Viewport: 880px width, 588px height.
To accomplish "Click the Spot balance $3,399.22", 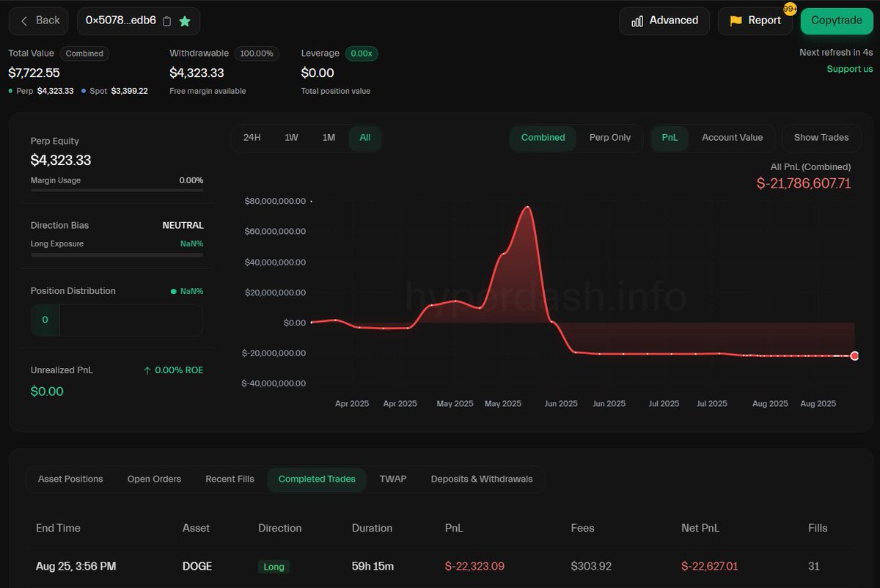I will [129, 91].
